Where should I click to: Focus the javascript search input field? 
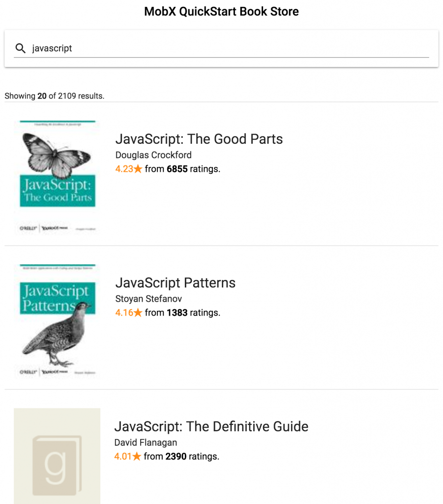[x=230, y=48]
